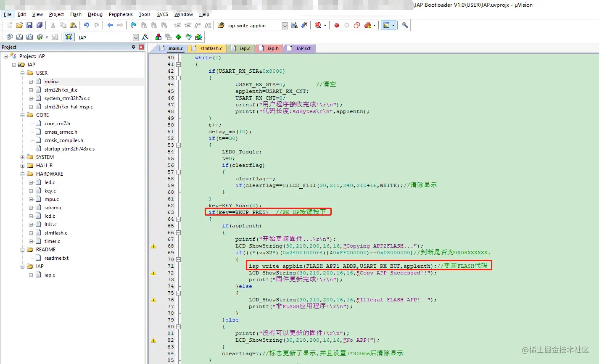Open the breakpoint kill options arrow
This screenshot has height=364, width=599.
coord(374,25)
